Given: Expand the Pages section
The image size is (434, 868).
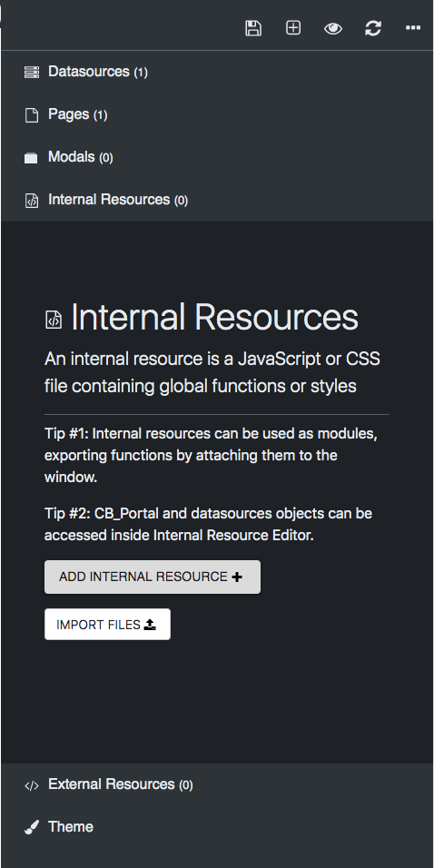Looking at the screenshot, I should click(217, 114).
